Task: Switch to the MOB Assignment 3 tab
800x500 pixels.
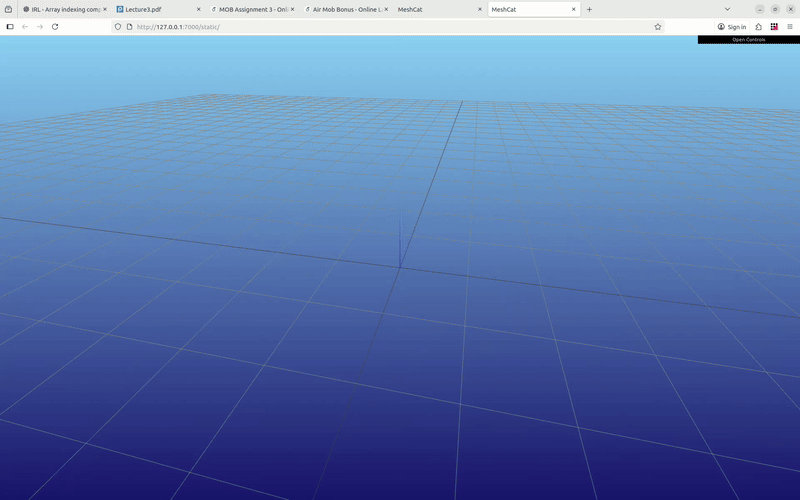Action: tap(252, 9)
